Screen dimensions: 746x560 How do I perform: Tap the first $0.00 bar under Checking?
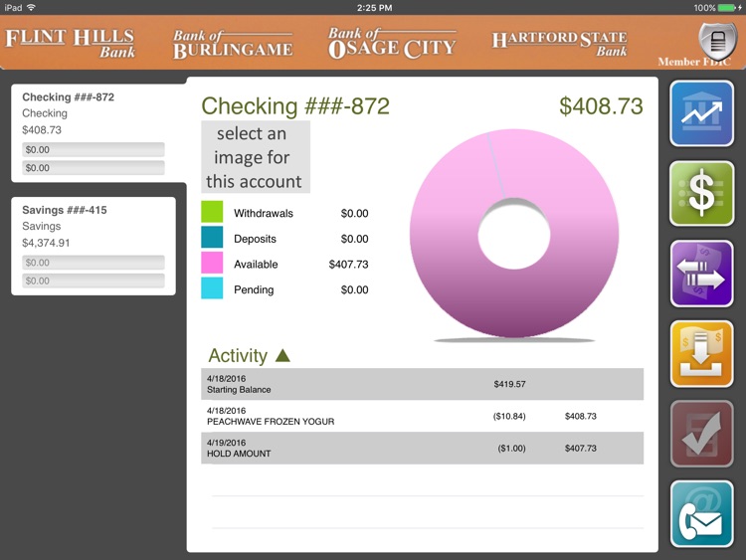point(93,149)
